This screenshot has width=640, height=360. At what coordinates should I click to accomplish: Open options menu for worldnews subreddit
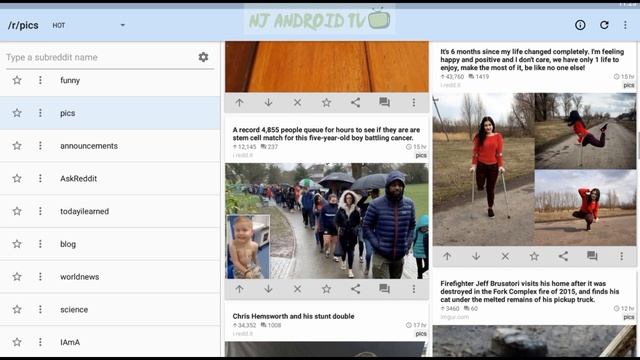pyautogui.click(x=40, y=276)
